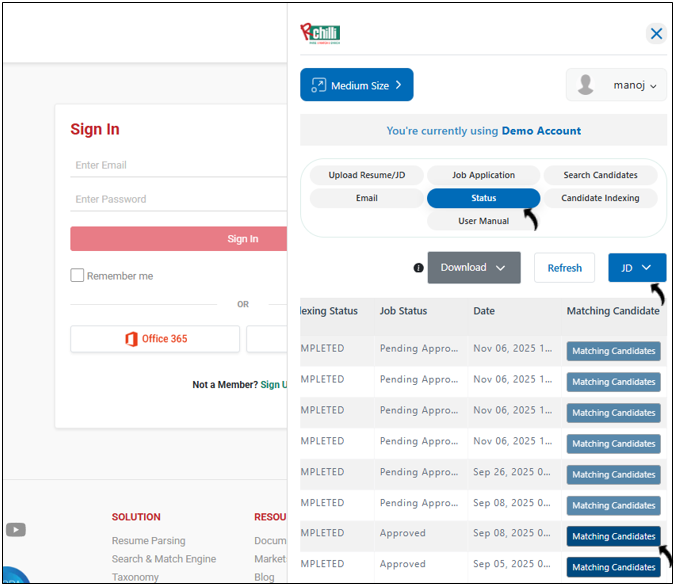Open the Resume Parsing footer link
Viewport: 677px width, 588px height.
tap(148, 541)
